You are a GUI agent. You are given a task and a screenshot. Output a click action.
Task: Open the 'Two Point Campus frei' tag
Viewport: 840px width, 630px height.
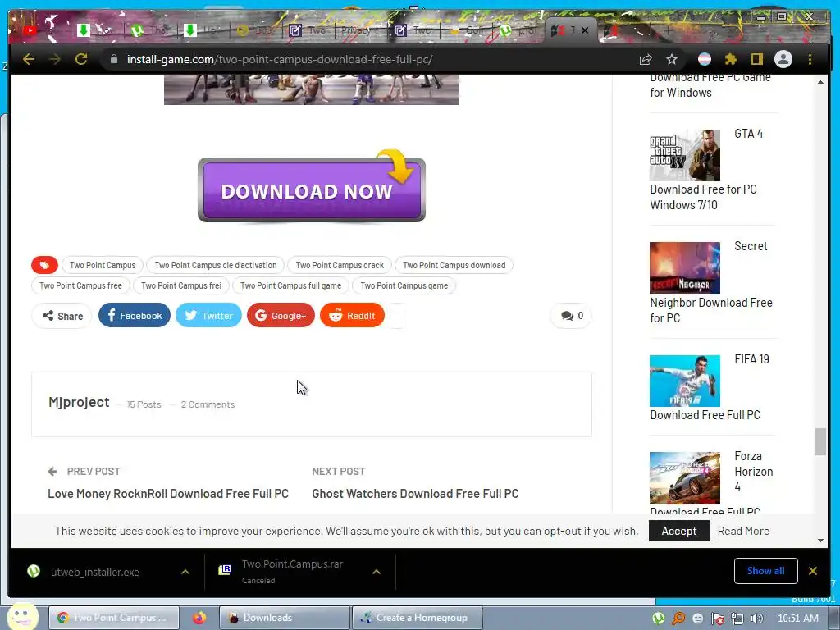181,285
